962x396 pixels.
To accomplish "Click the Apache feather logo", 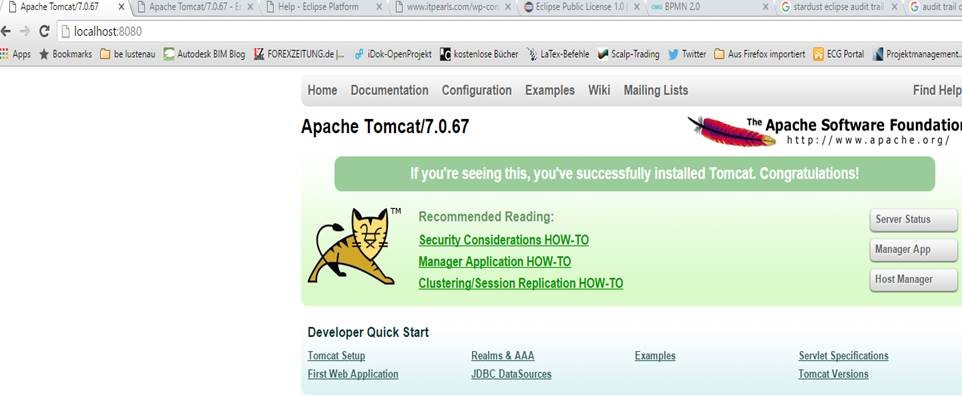I will 731,131.
